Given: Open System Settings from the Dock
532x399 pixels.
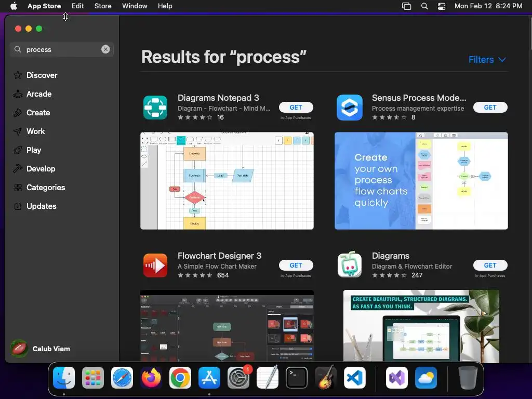Looking at the screenshot, I should pyautogui.click(x=238, y=378).
